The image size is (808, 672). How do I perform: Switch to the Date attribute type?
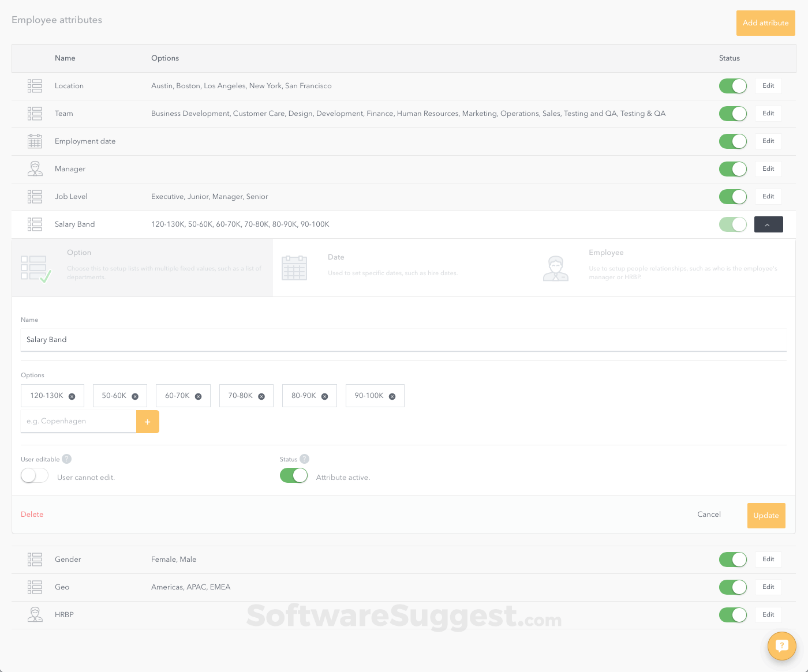pos(392,267)
